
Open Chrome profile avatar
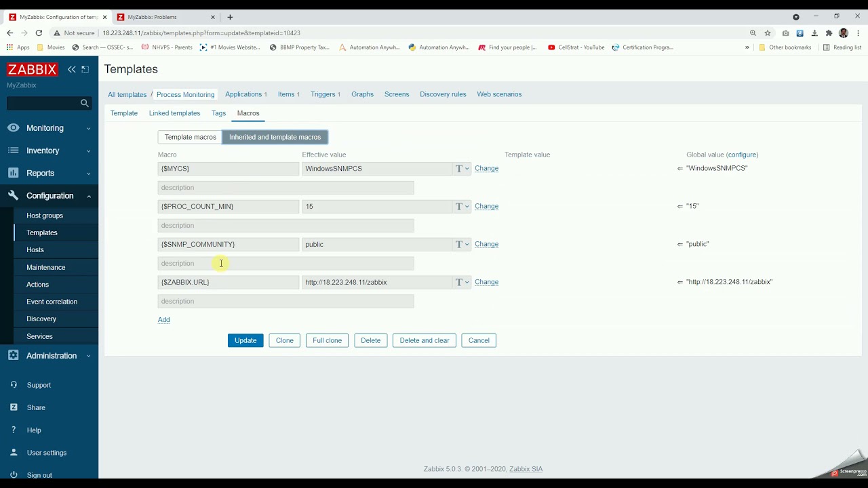[844, 33]
